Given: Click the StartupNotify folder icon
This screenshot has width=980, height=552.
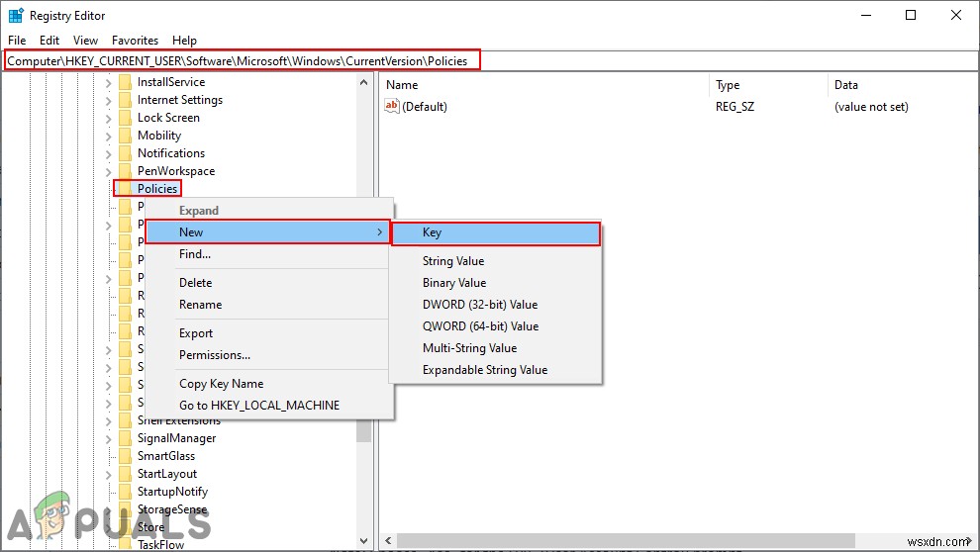Looking at the screenshot, I should tap(125, 492).
